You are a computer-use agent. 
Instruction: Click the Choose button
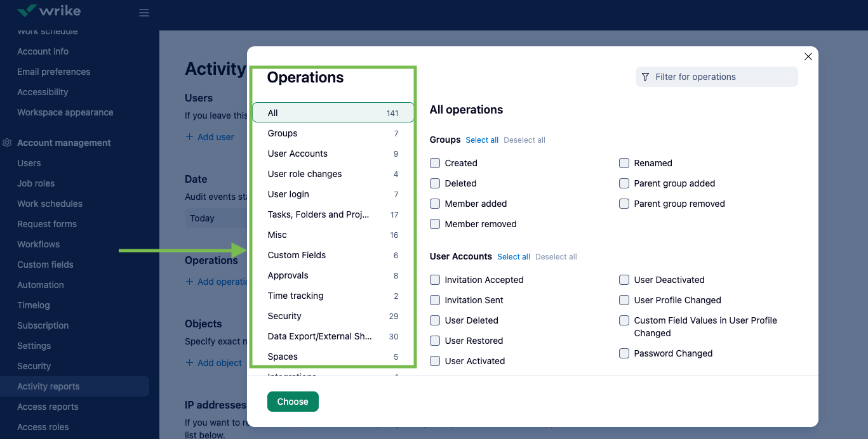293,402
